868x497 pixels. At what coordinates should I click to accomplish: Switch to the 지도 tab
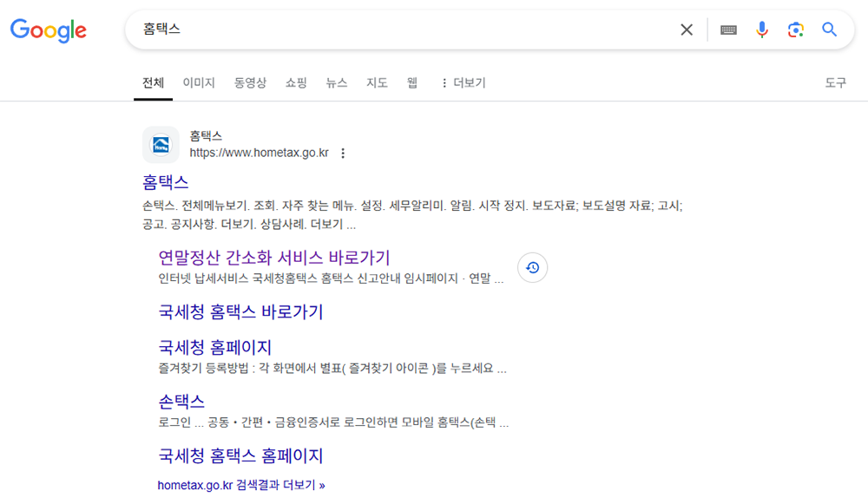[377, 83]
